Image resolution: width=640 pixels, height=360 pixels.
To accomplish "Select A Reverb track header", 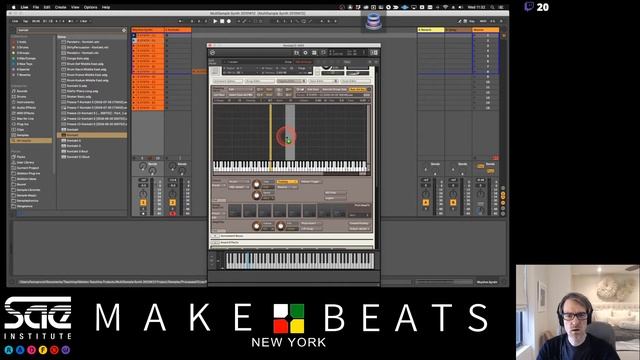I will click(x=431, y=30).
